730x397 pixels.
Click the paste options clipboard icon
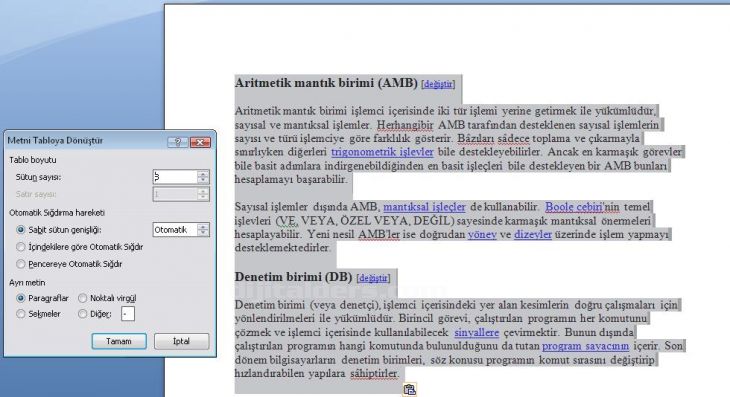click(409, 390)
